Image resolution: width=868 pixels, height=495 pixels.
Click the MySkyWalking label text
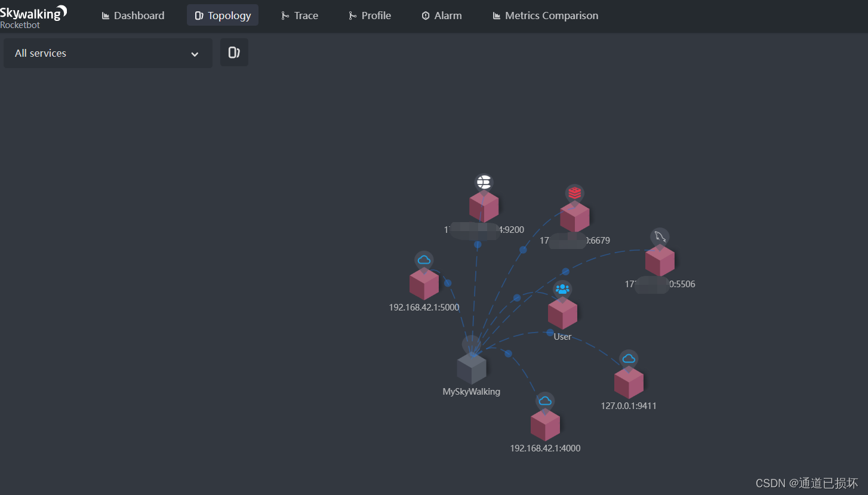[x=472, y=392]
